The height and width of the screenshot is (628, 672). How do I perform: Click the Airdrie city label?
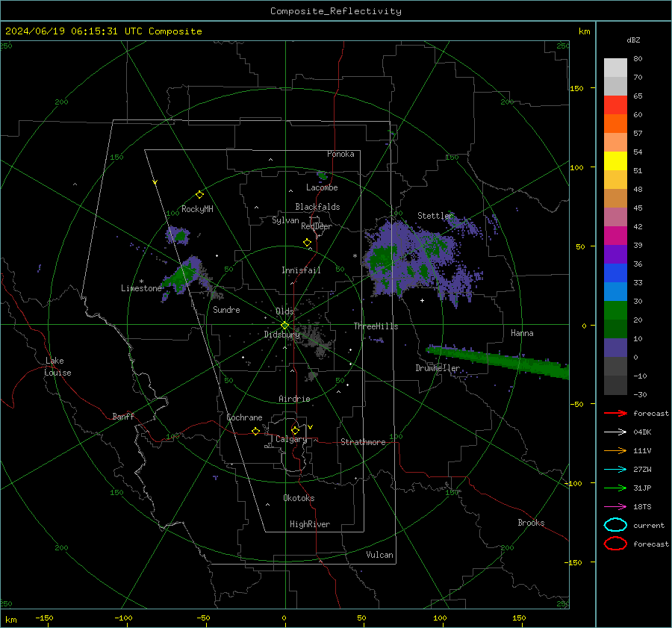tap(294, 399)
